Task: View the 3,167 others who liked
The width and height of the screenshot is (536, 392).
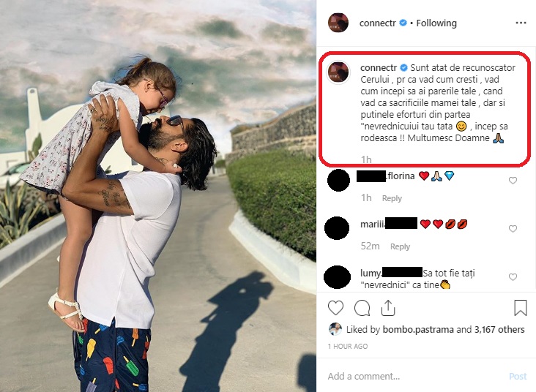Action: pyautogui.click(x=499, y=330)
